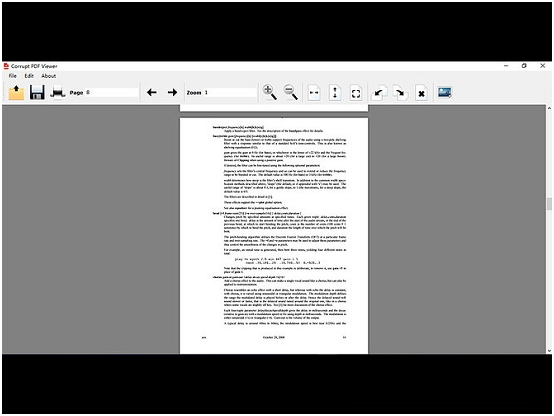Close the Corrupt PDF Viewer window
554x416 pixels.
pyautogui.click(x=542, y=66)
